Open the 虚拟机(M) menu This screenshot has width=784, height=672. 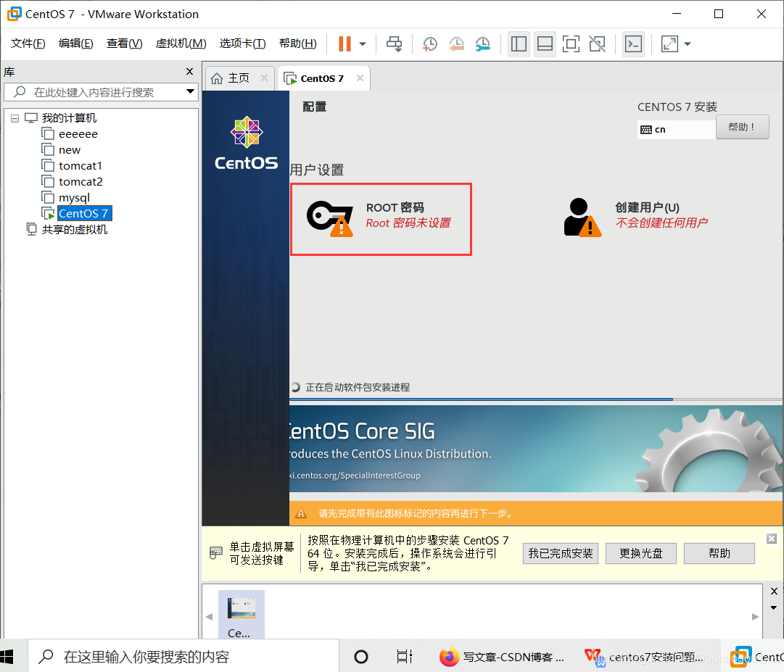point(181,43)
